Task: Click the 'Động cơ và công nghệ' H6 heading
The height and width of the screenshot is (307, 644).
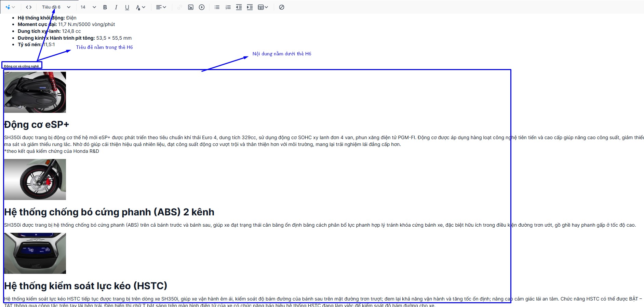Action: pos(22,66)
